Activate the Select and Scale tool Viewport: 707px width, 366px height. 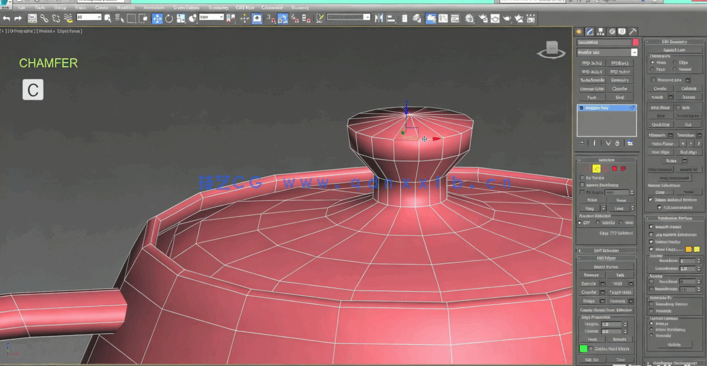181,18
